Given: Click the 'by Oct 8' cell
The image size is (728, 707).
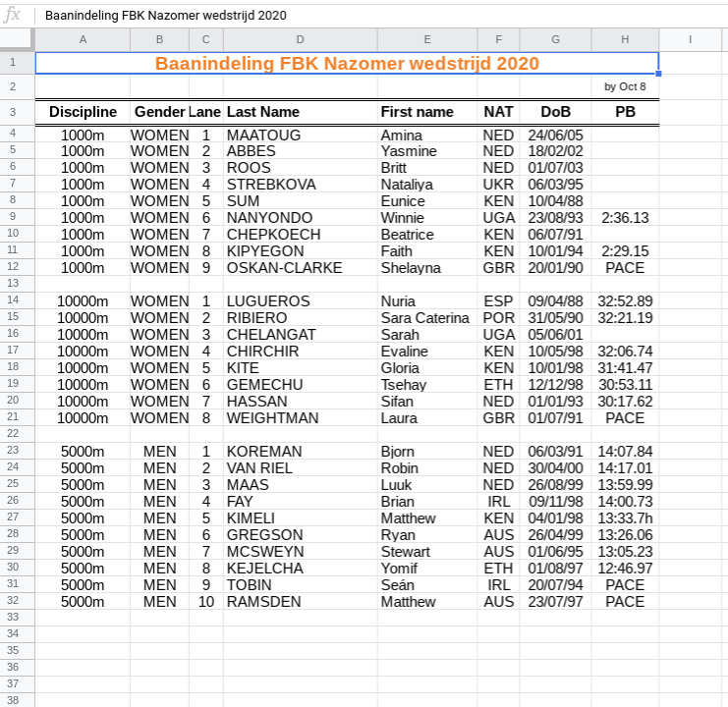Looking at the screenshot, I should coord(625,86).
